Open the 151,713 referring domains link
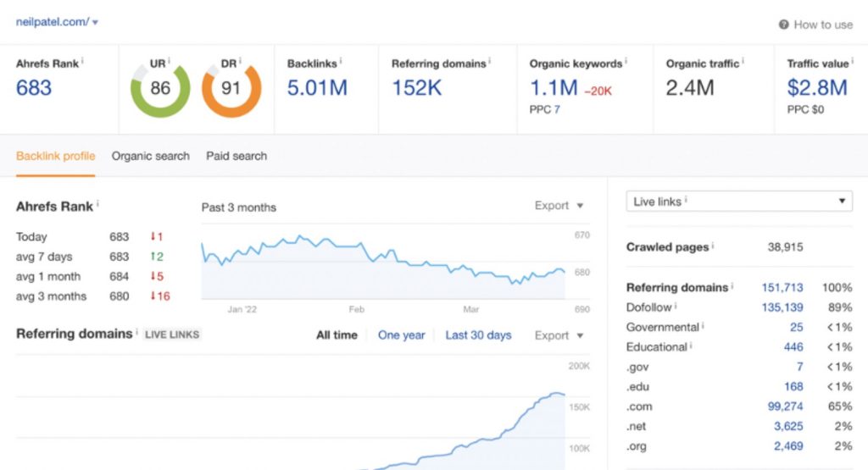868x470 pixels. click(x=782, y=288)
